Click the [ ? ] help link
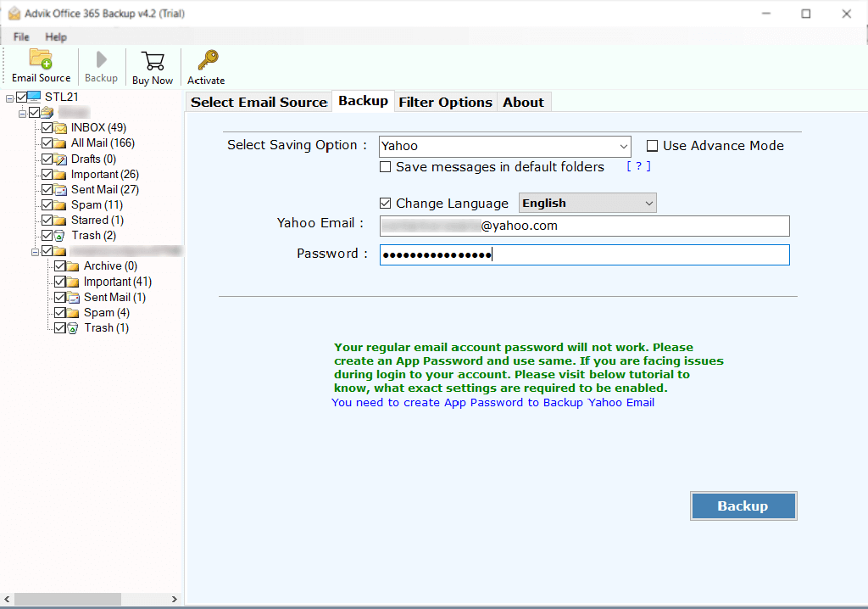 [638, 166]
